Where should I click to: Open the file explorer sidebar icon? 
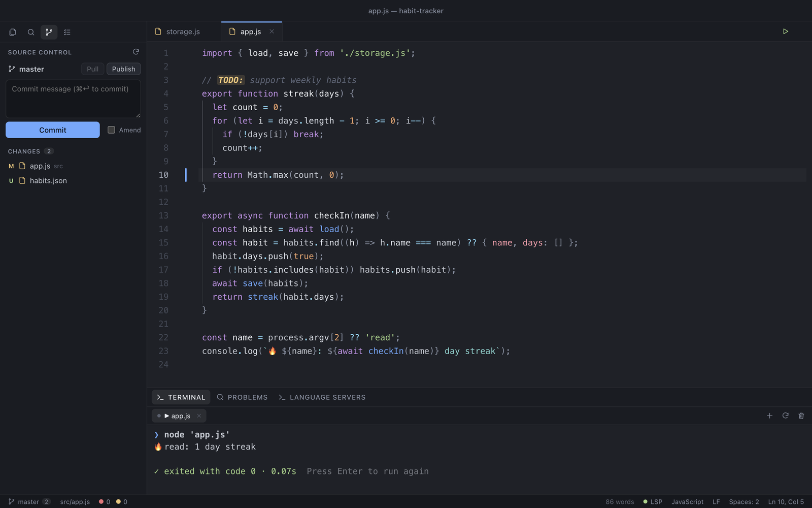(x=13, y=32)
